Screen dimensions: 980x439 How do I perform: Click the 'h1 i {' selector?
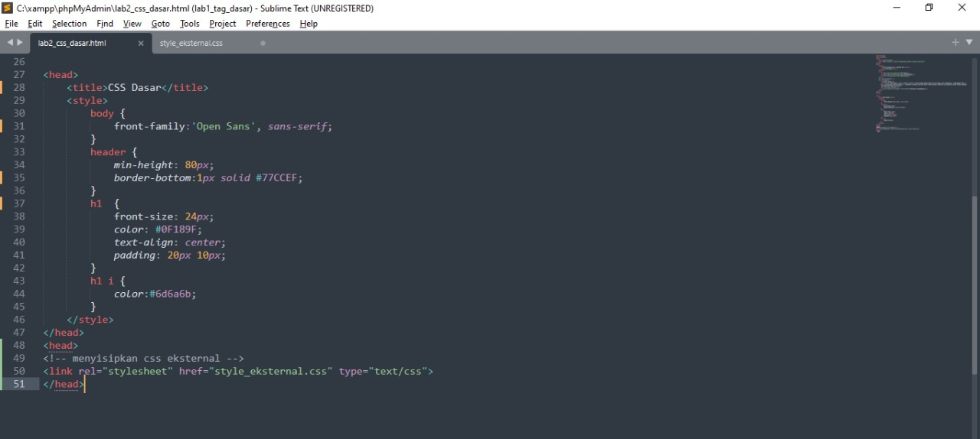[108, 281]
